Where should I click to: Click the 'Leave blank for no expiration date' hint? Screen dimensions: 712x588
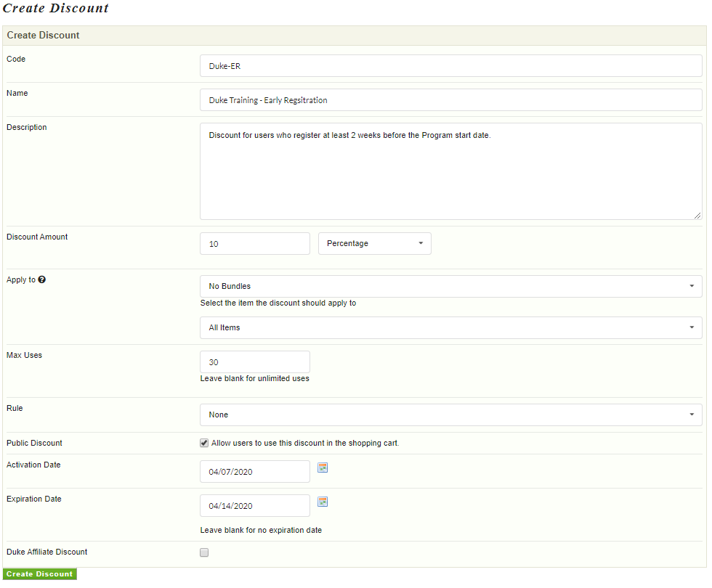coord(261,530)
